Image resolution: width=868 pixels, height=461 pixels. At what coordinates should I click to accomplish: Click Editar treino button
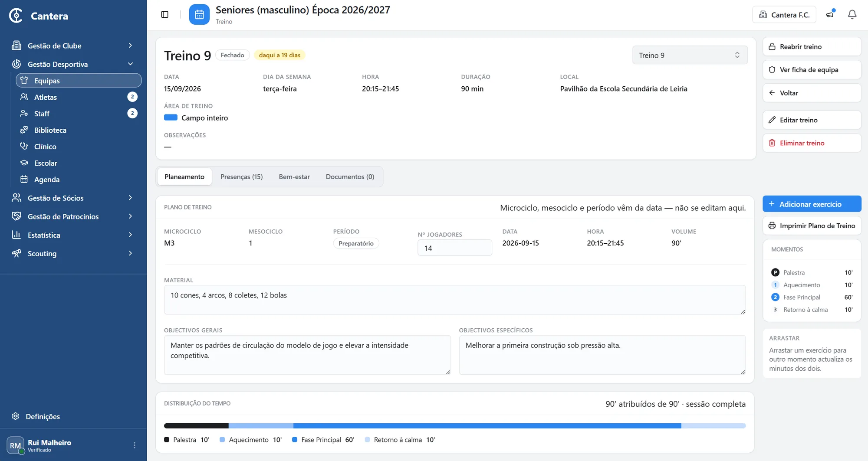point(812,120)
